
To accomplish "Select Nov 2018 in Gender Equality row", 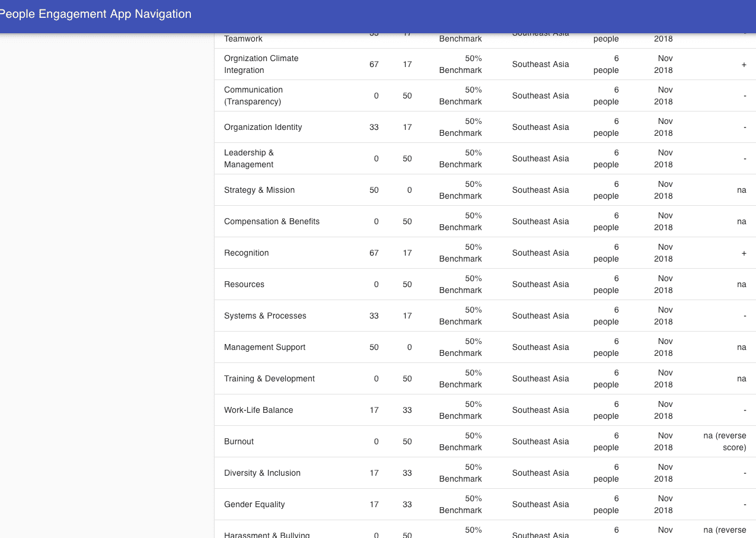I will pyautogui.click(x=664, y=504).
